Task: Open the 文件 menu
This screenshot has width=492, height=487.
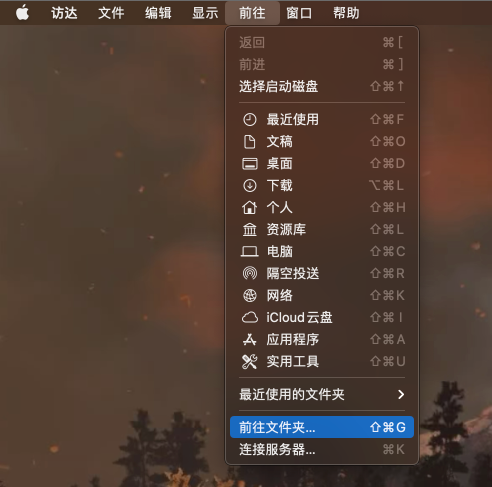Action: tap(111, 13)
